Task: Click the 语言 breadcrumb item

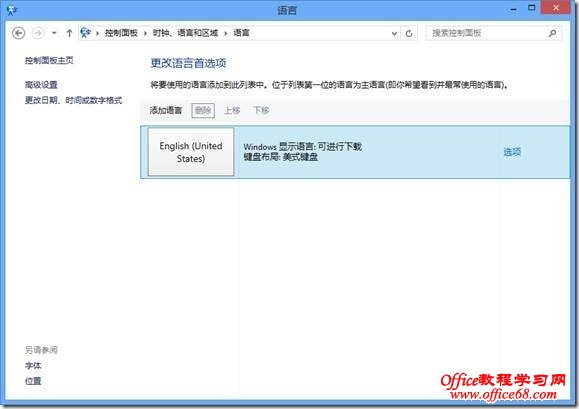Action: [x=241, y=33]
